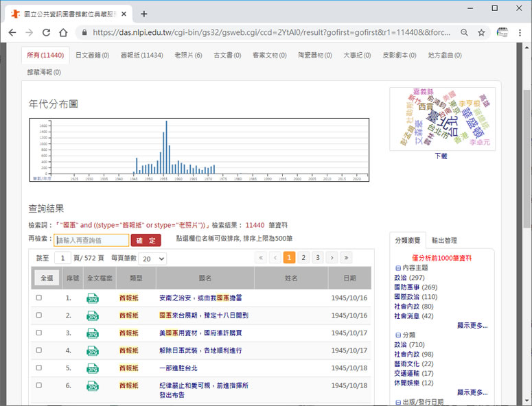Open JPG file for result row 4

93,350
